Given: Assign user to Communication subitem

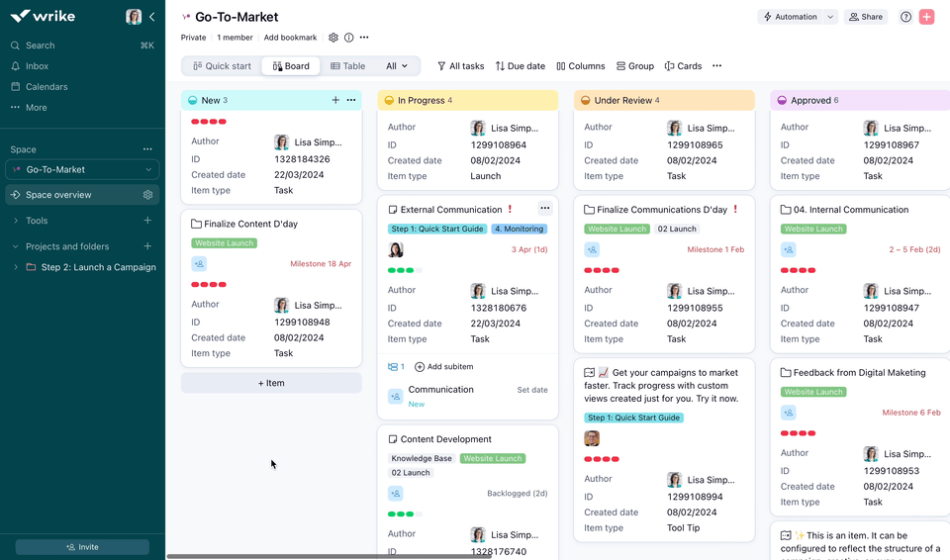Looking at the screenshot, I should [x=395, y=397].
